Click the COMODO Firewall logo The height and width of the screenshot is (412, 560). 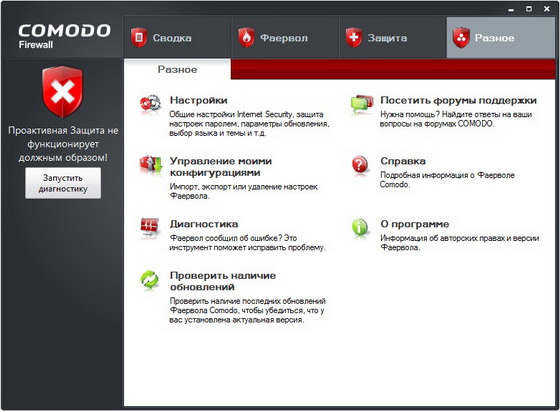click(x=64, y=36)
